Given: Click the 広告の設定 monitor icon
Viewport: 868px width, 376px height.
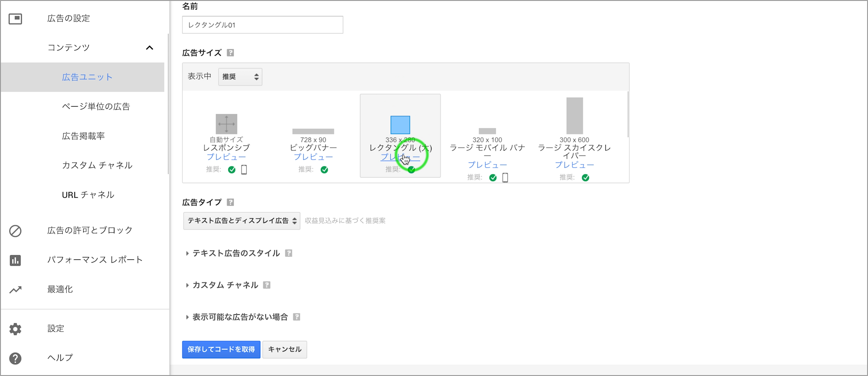Looking at the screenshot, I should coord(15,19).
